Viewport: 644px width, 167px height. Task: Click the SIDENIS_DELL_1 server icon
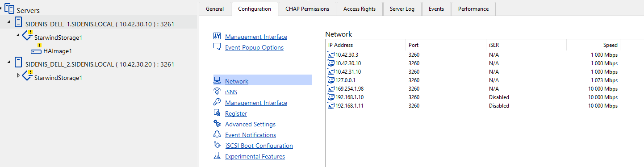point(18,22)
